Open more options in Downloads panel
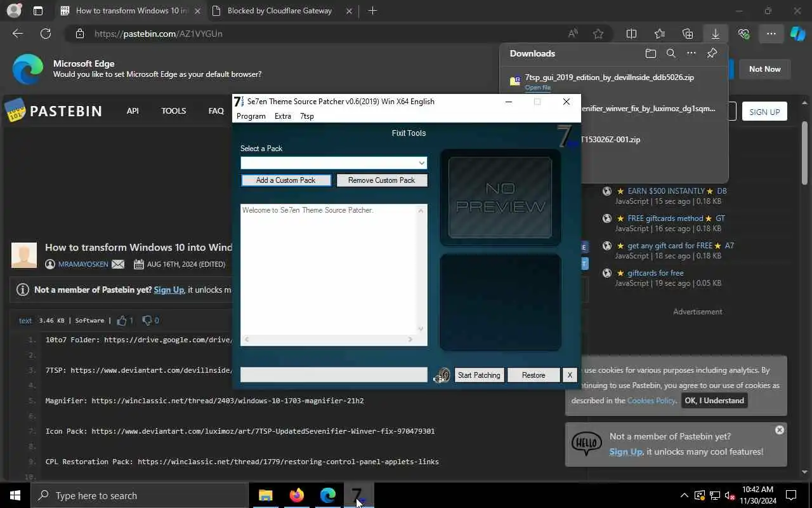812x508 pixels. [691, 53]
